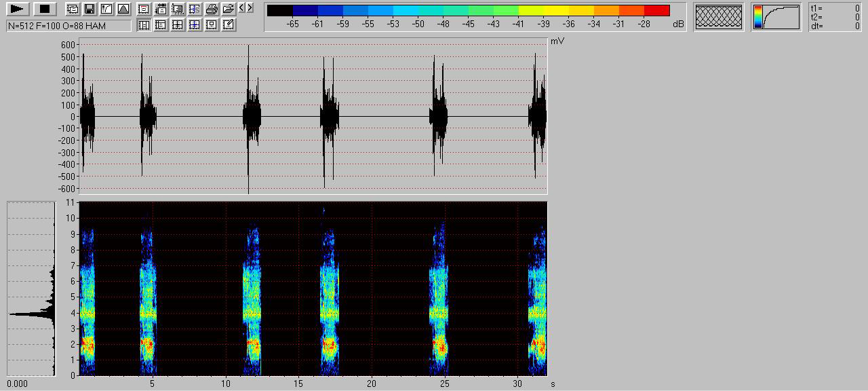This screenshot has height=391, width=868.
Task: Click the overlapping windows copy icon
Action: (x=72, y=9)
